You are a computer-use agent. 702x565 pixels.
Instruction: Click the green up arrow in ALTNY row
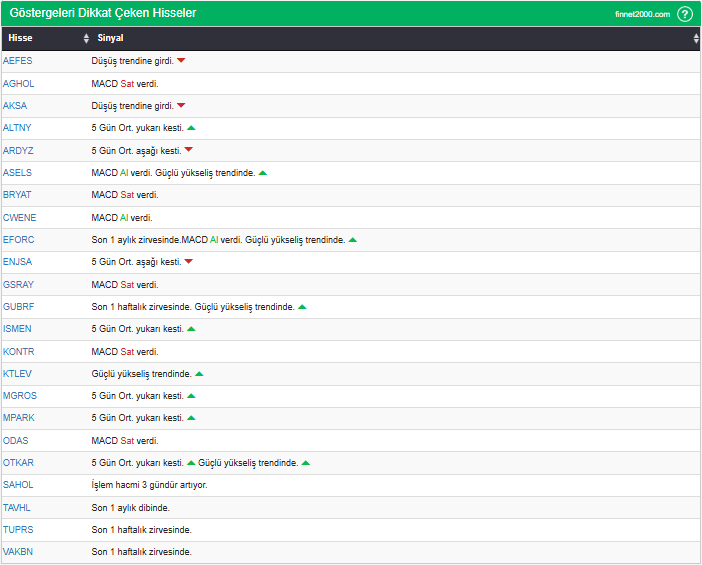tap(191, 128)
